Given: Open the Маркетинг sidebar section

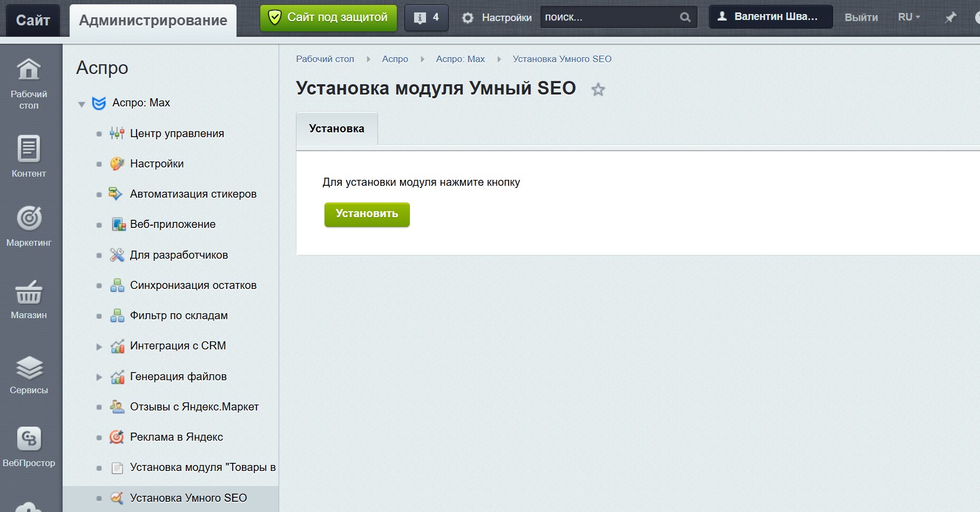Looking at the screenshot, I should (29, 226).
